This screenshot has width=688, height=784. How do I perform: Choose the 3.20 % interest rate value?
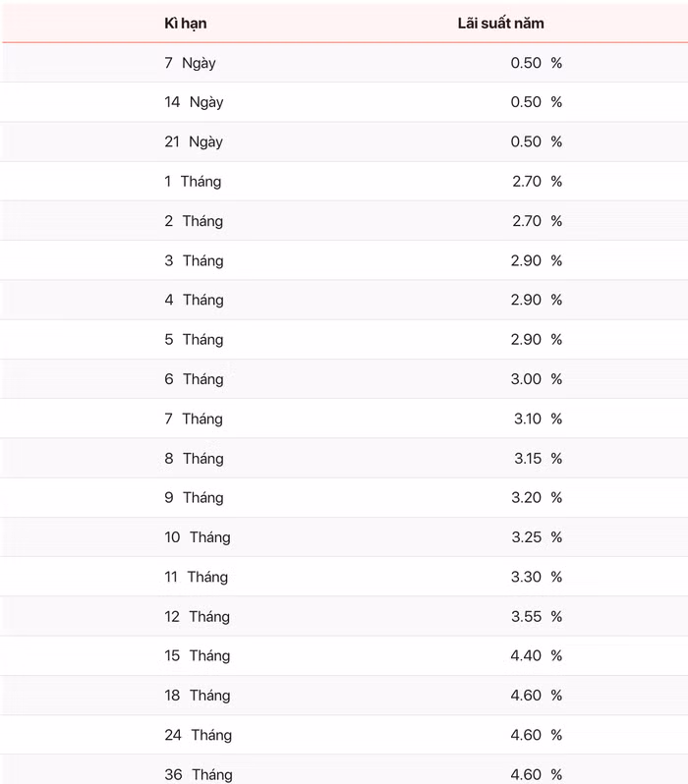point(537,498)
